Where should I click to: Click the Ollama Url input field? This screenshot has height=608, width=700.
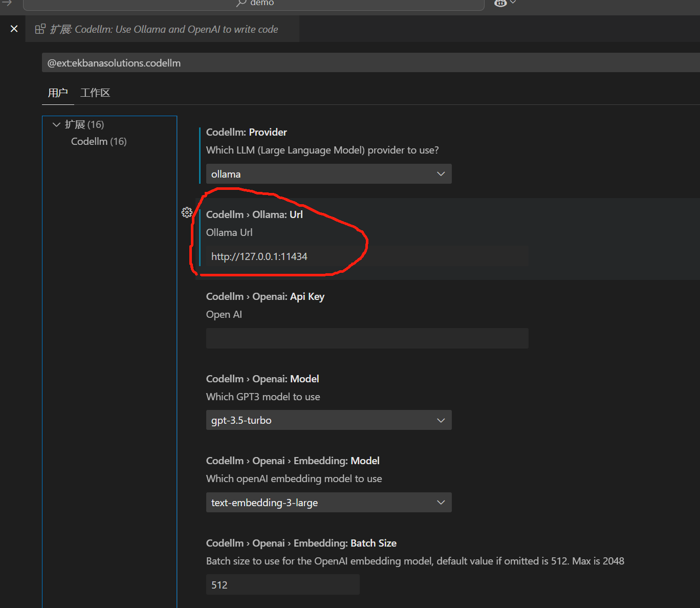click(x=367, y=256)
